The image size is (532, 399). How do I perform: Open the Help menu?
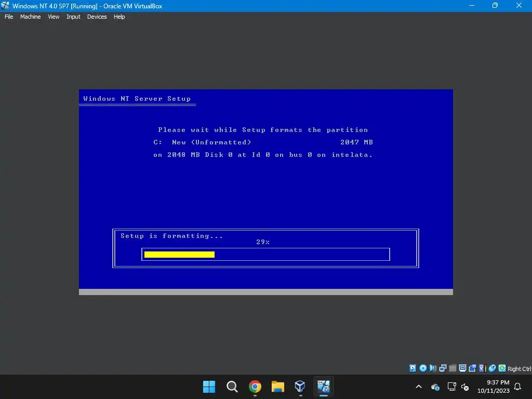(119, 17)
